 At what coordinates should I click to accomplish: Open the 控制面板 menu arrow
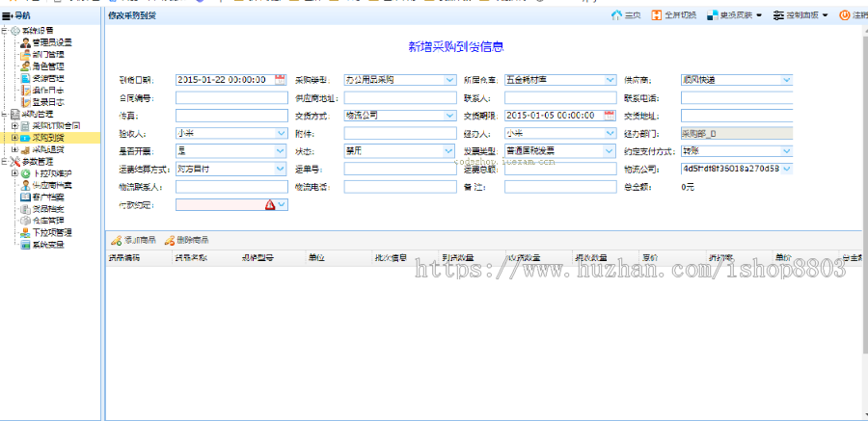point(826,15)
